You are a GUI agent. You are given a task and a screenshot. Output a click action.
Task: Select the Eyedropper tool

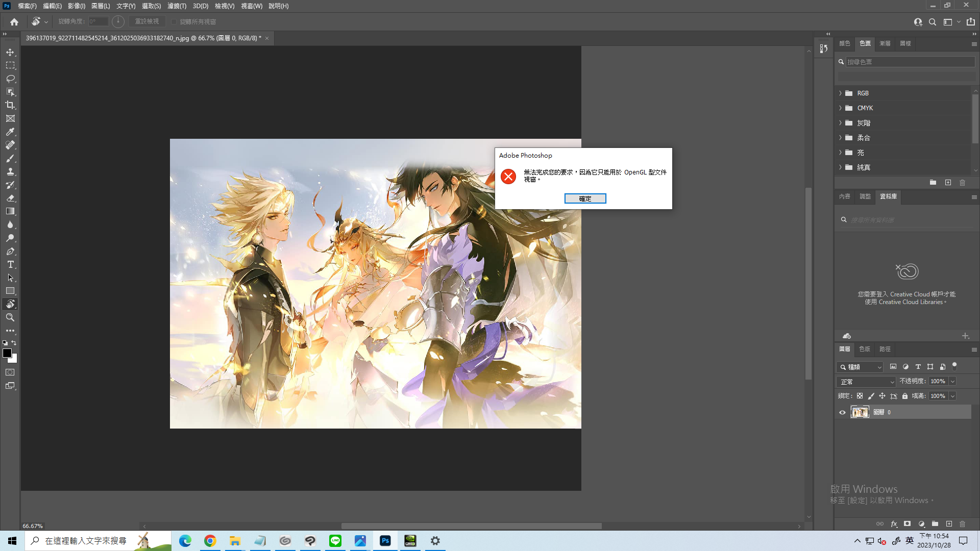click(10, 132)
